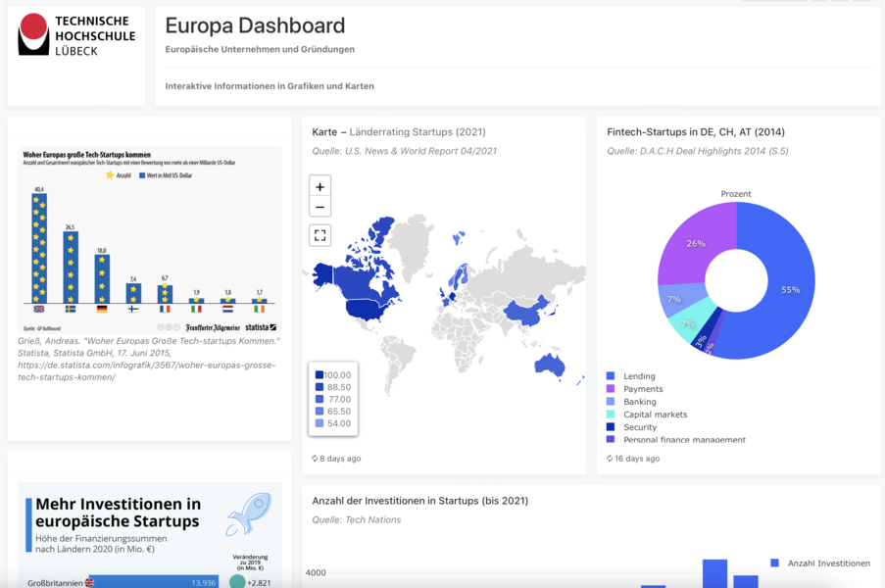Click Quelle: Tech Nations text

[356, 519]
